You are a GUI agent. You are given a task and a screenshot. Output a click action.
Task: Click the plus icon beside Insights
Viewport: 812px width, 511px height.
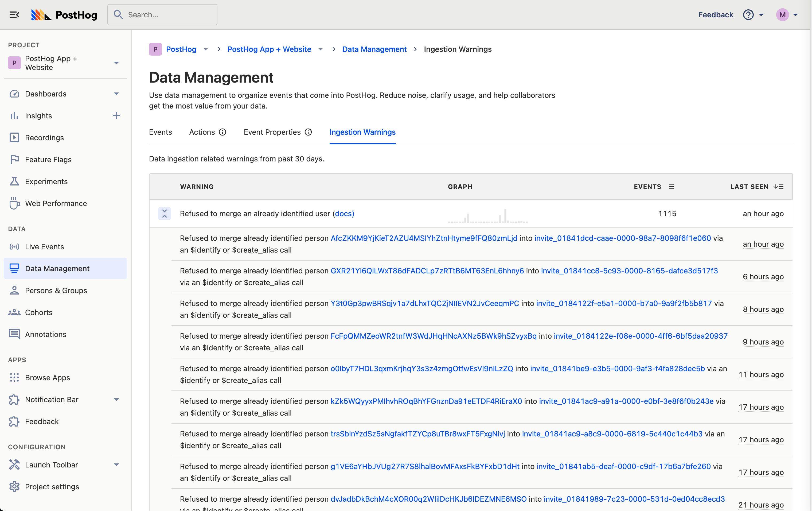116,116
